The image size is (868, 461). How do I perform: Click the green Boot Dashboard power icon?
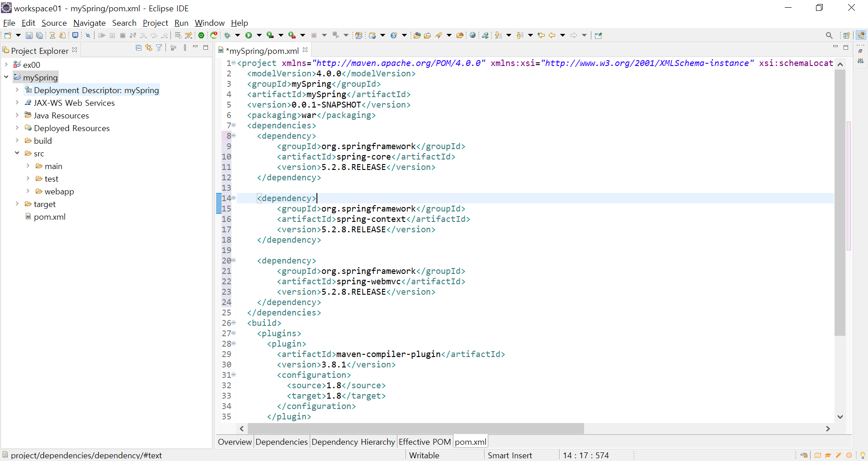(202, 35)
